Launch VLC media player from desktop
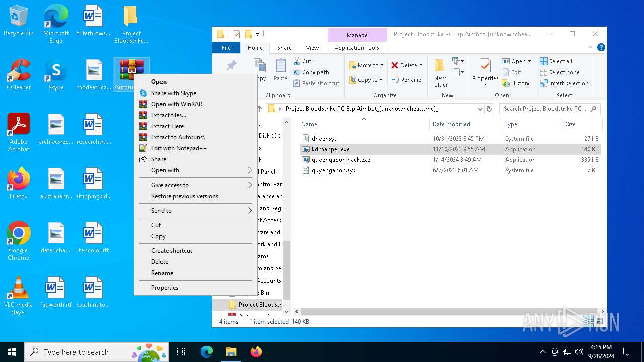 18,296
